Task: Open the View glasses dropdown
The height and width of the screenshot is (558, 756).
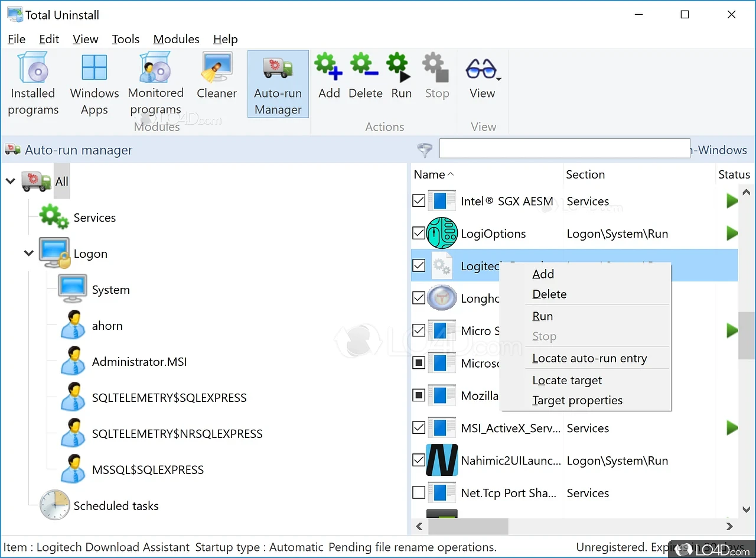Action: tap(483, 77)
